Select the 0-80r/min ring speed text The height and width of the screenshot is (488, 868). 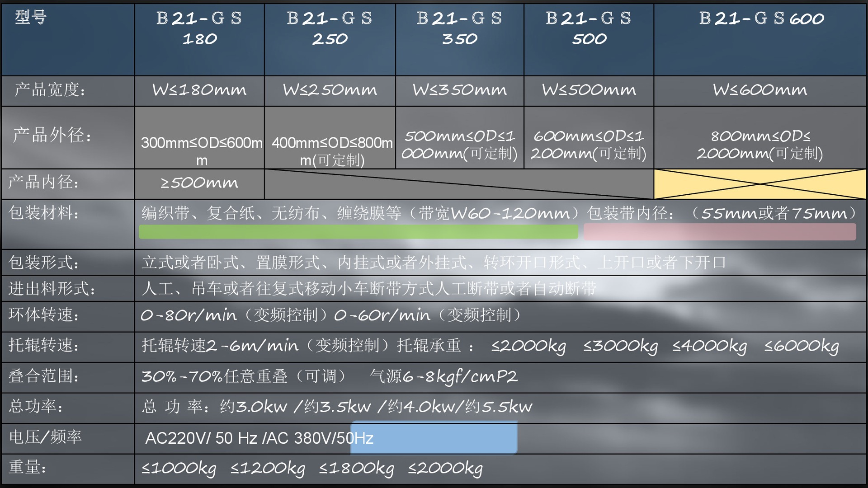tap(190, 315)
